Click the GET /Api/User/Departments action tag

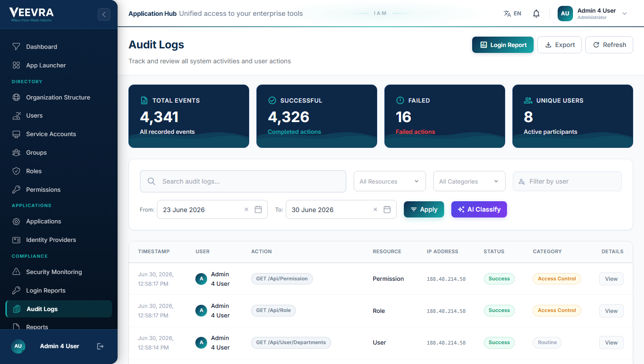pos(291,342)
